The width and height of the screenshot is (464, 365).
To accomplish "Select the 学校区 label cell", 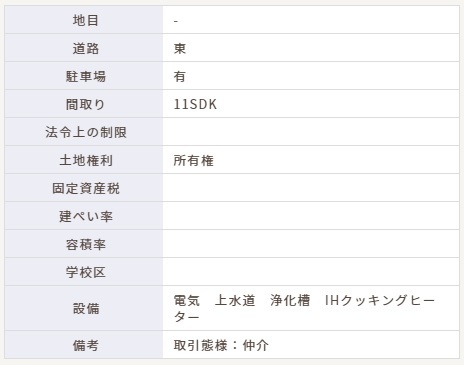I will pyautogui.click(x=84, y=272).
